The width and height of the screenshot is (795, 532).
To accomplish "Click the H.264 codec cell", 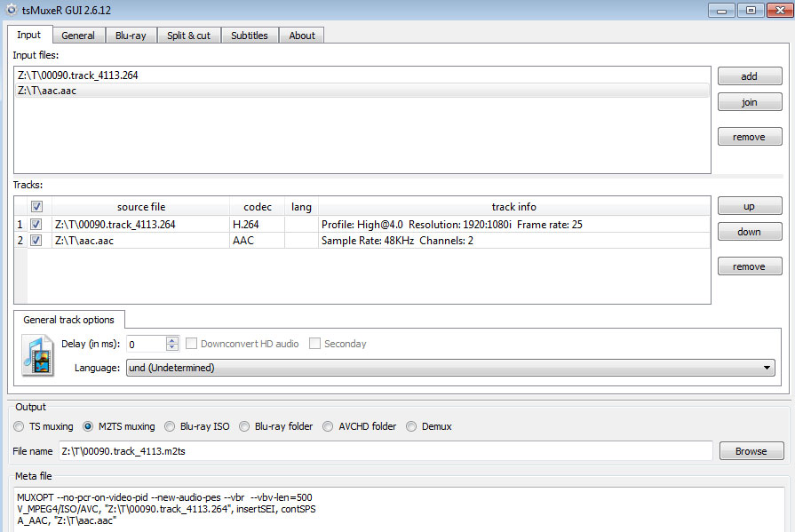I will coord(257,224).
